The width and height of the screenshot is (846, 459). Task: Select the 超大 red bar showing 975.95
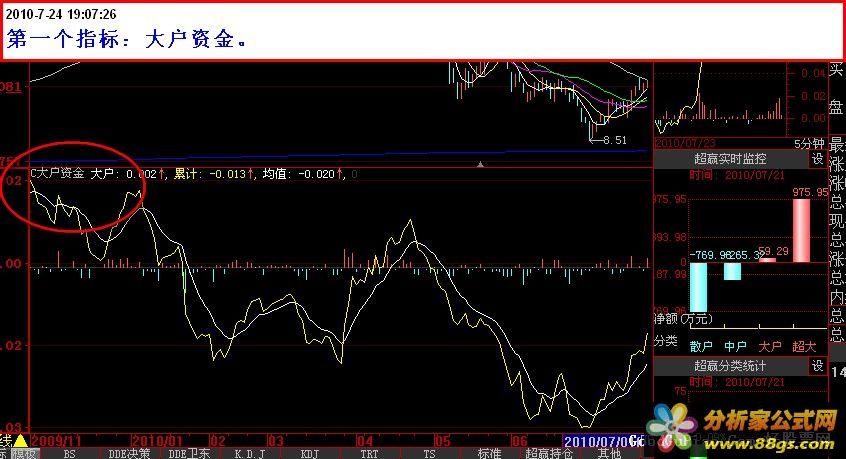pos(801,231)
